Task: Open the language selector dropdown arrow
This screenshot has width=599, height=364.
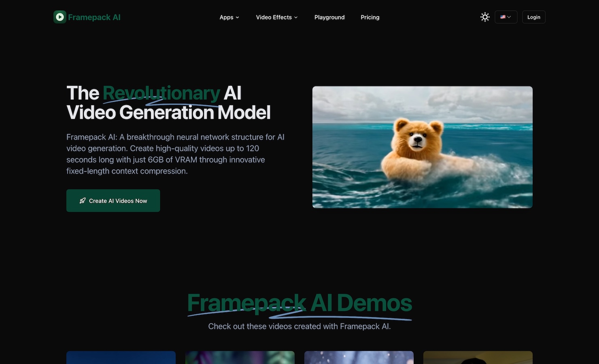Action: pyautogui.click(x=509, y=17)
